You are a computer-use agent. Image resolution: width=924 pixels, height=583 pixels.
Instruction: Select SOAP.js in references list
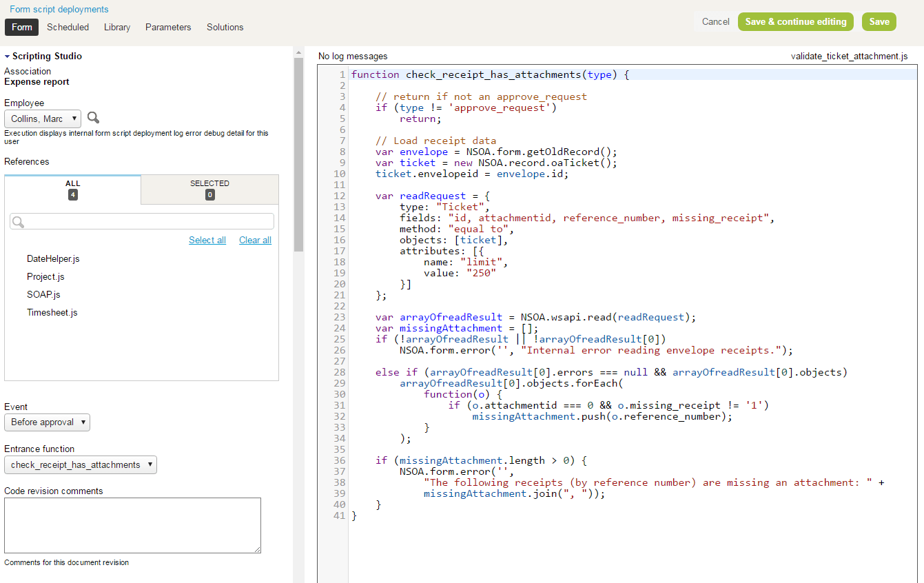coord(43,294)
